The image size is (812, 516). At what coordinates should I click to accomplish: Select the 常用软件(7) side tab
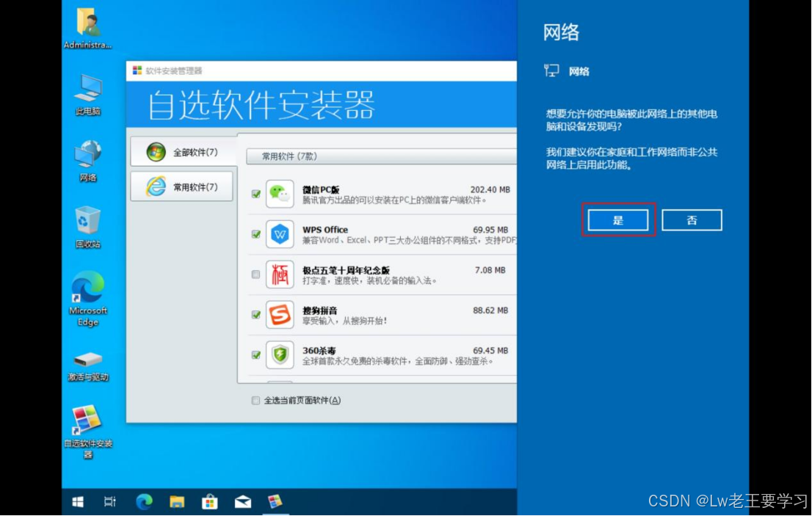[182, 186]
